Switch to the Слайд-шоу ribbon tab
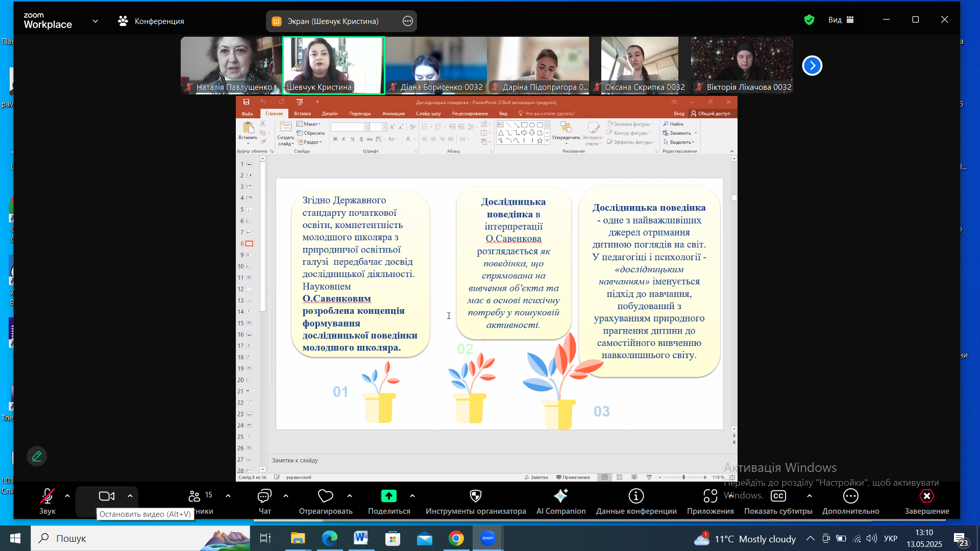The width and height of the screenshot is (980, 551). click(428, 114)
